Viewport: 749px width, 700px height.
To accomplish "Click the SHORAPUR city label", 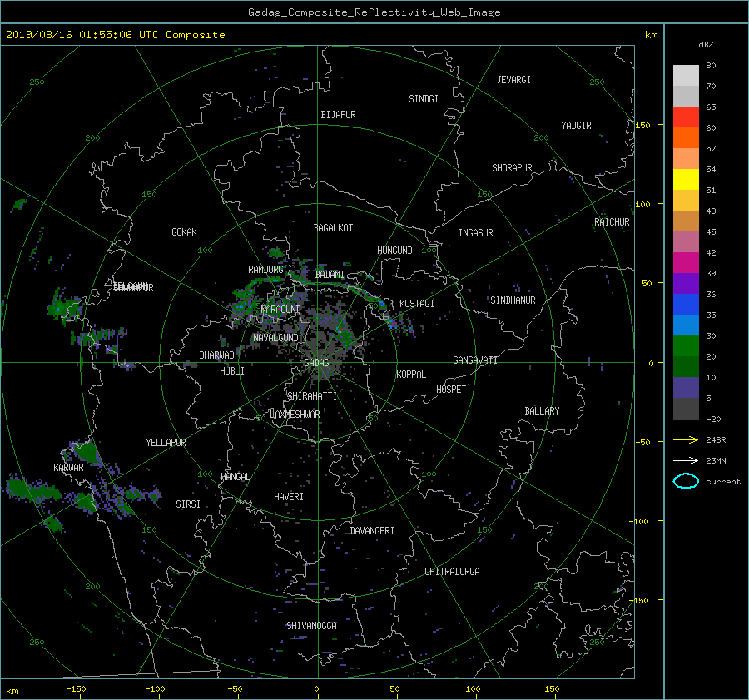I will coord(512,168).
